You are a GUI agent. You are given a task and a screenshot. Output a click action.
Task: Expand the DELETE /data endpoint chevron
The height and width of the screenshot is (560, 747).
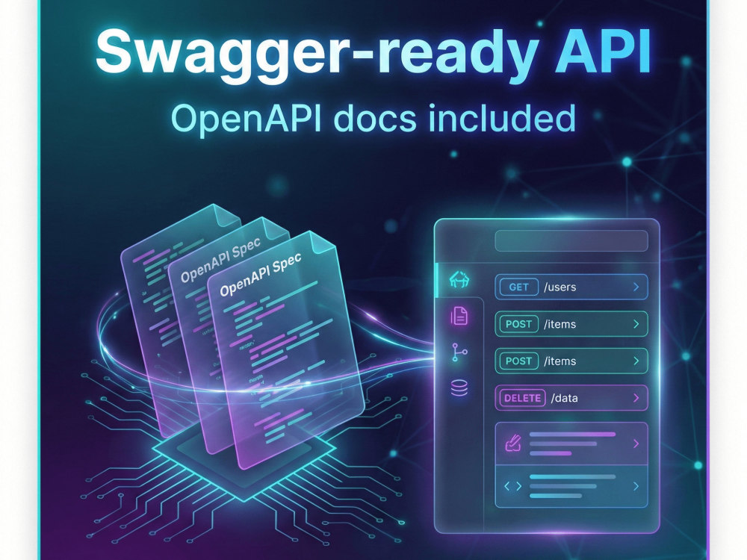pos(636,398)
